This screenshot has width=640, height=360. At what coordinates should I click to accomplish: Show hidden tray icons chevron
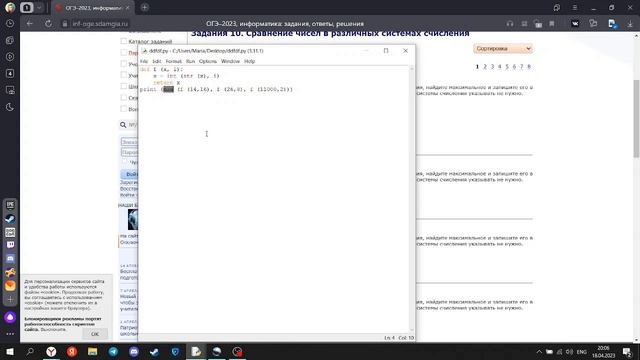coord(539,352)
